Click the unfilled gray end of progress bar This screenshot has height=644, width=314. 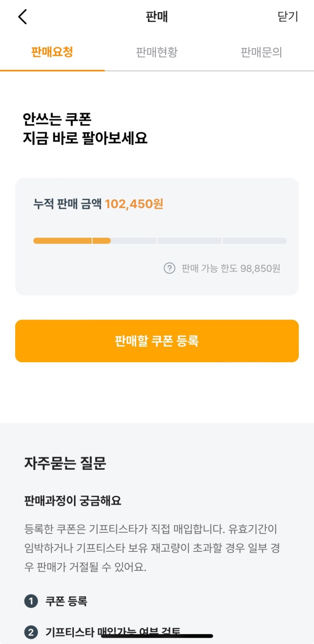pyautogui.click(x=254, y=241)
